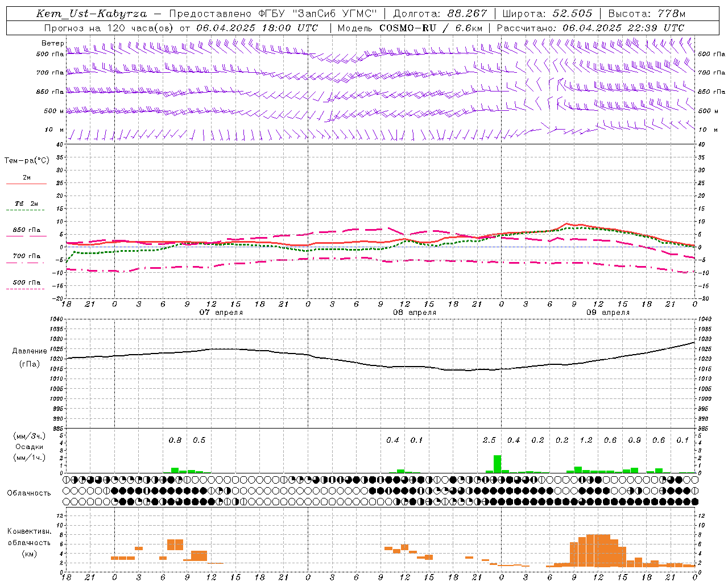728x582 pixels.
Task: Click the 'Прогноз на 120 часа(ов)' forecast text
Action: click(109, 28)
